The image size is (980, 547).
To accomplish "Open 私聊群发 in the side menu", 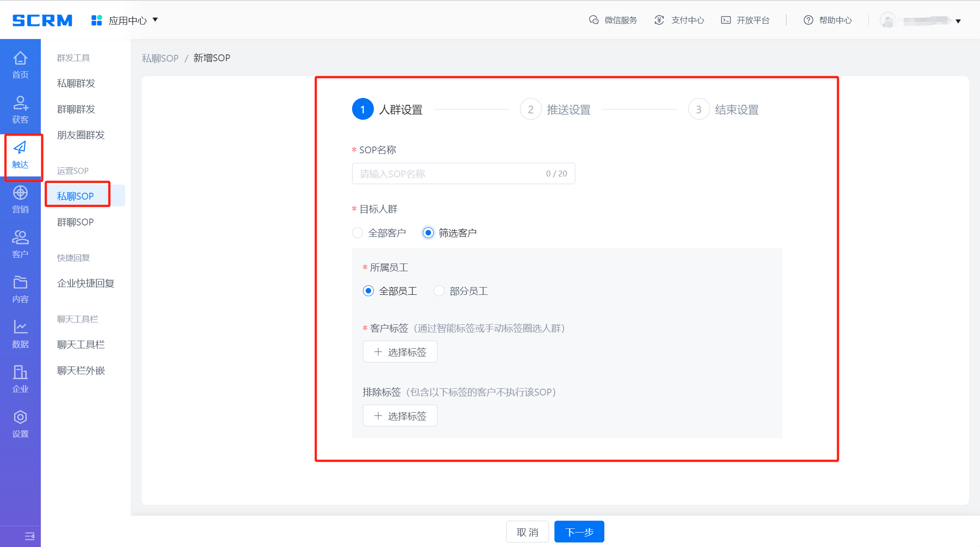I will pos(76,83).
